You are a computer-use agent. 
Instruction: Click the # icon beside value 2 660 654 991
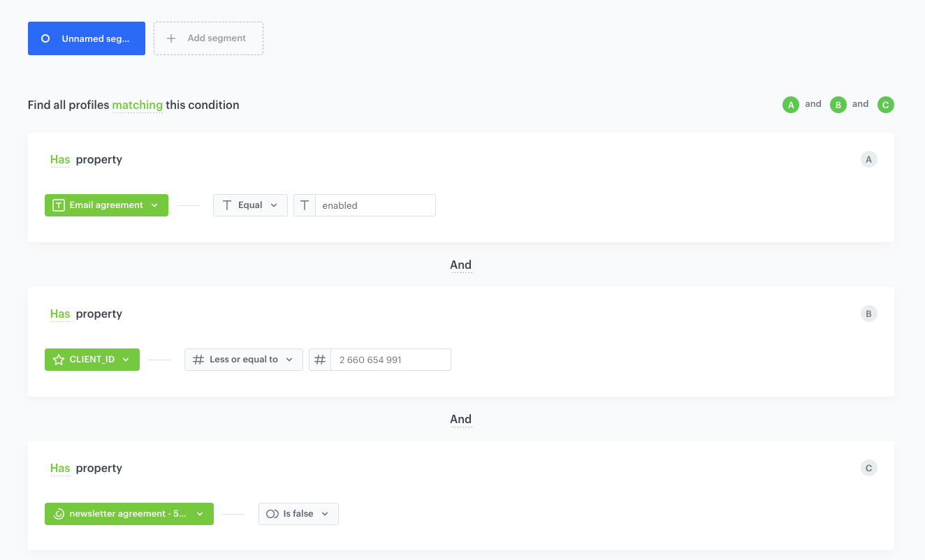point(320,359)
